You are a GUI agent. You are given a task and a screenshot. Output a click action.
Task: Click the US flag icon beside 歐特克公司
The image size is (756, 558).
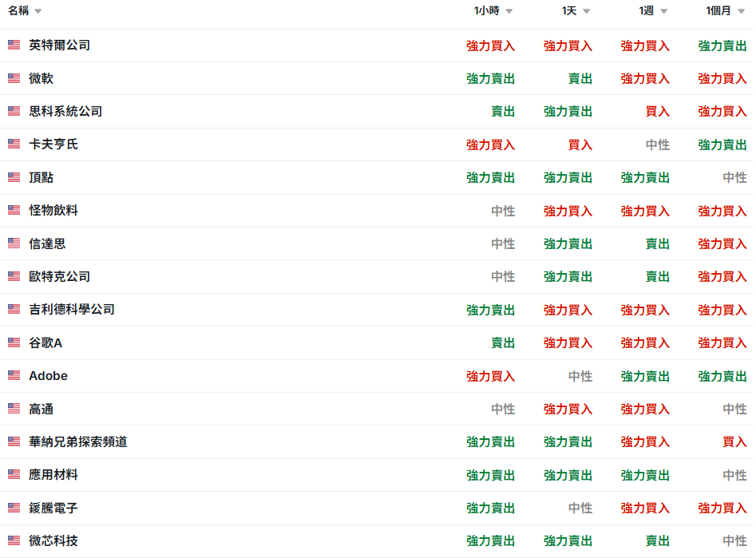(14, 276)
